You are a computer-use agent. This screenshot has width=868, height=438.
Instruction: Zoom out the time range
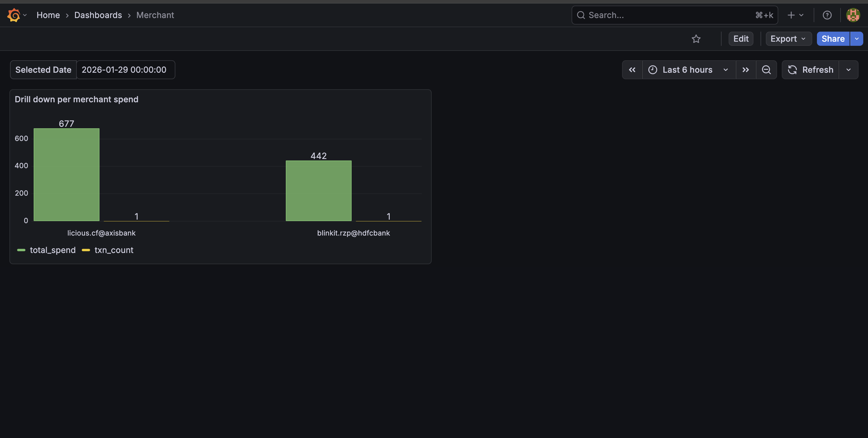click(x=766, y=70)
